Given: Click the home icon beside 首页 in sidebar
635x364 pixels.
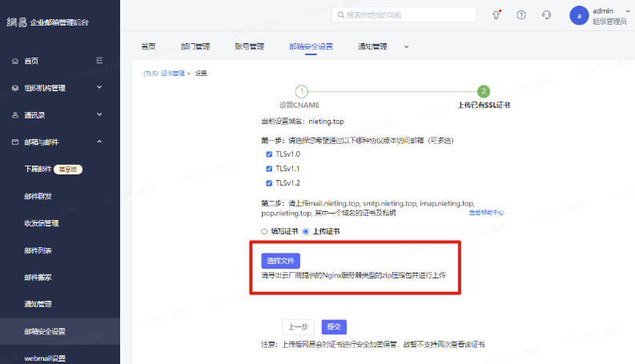Looking at the screenshot, I should coord(16,61).
